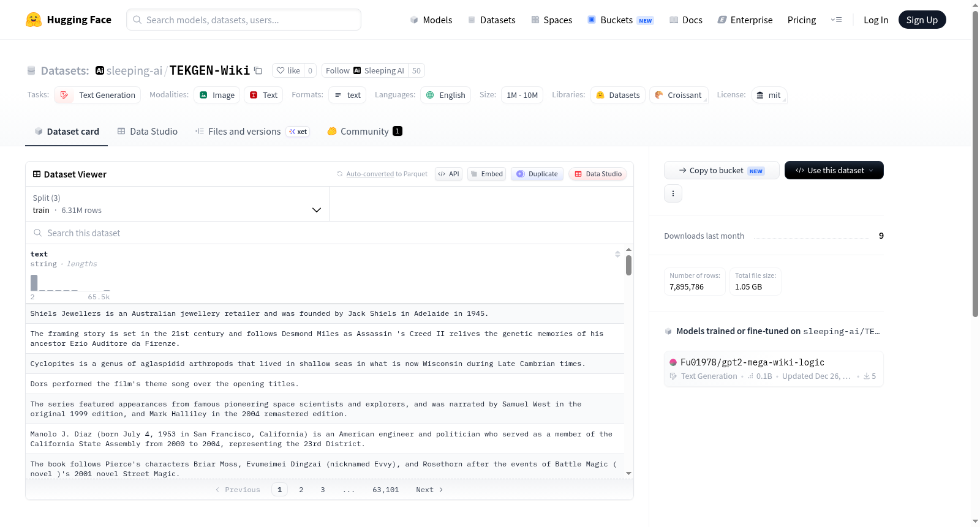Go to the Enterprise page
This screenshot has height=527, width=980.
pyautogui.click(x=745, y=20)
